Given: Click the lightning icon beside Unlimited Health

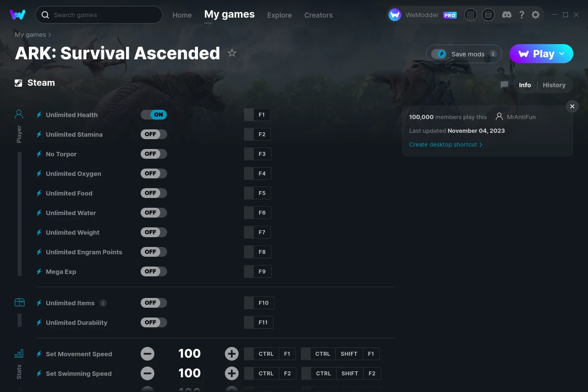Looking at the screenshot, I should (x=39, y=115).
